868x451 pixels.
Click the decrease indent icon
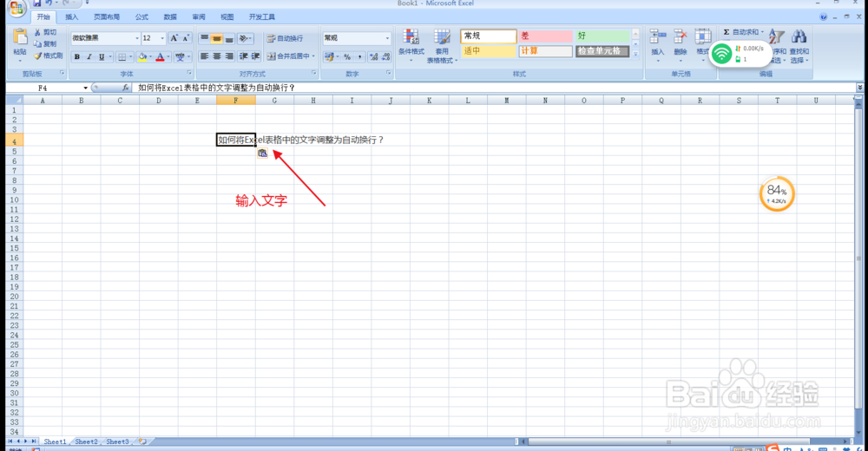pos(243,56)
